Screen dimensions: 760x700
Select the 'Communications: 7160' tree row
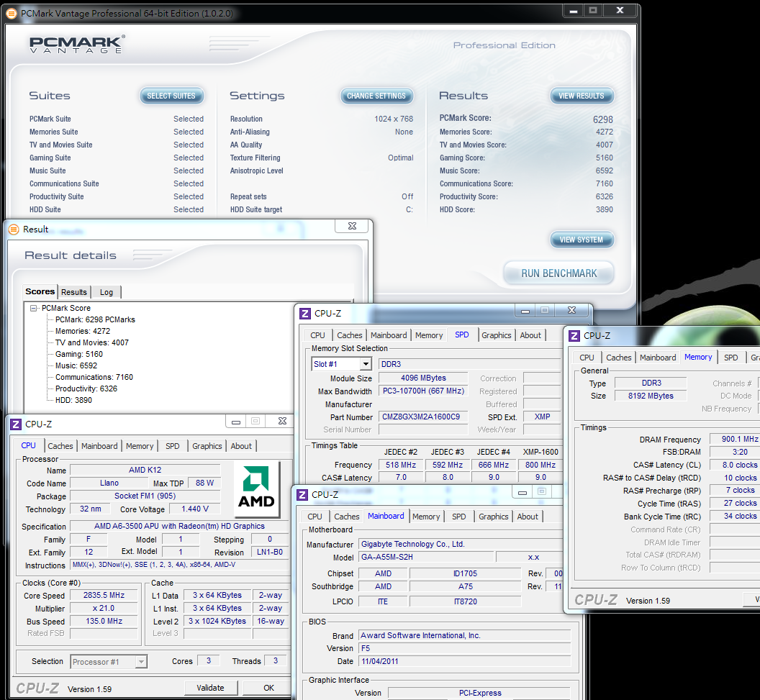tap(94, 378)
